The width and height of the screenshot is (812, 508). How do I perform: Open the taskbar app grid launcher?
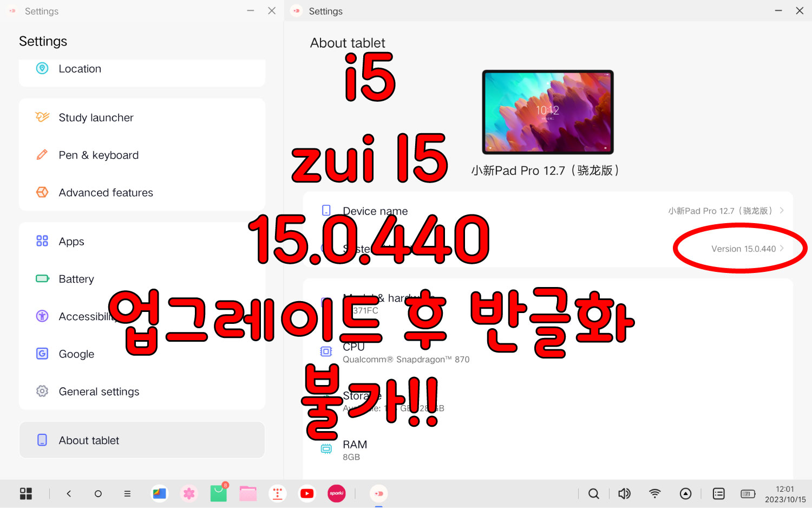(26, 493)
